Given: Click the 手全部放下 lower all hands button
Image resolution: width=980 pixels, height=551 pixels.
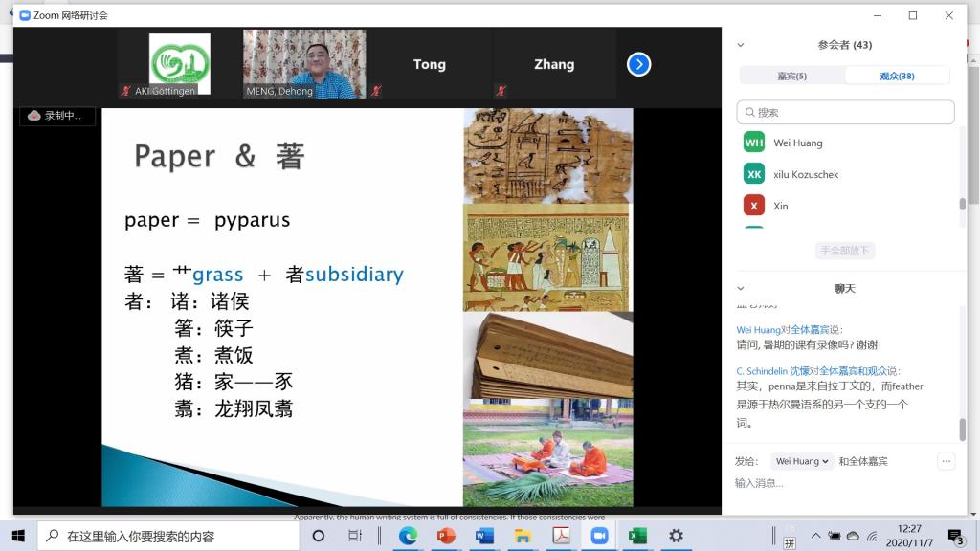Looking at the screenshot, I should coord(845,251).
